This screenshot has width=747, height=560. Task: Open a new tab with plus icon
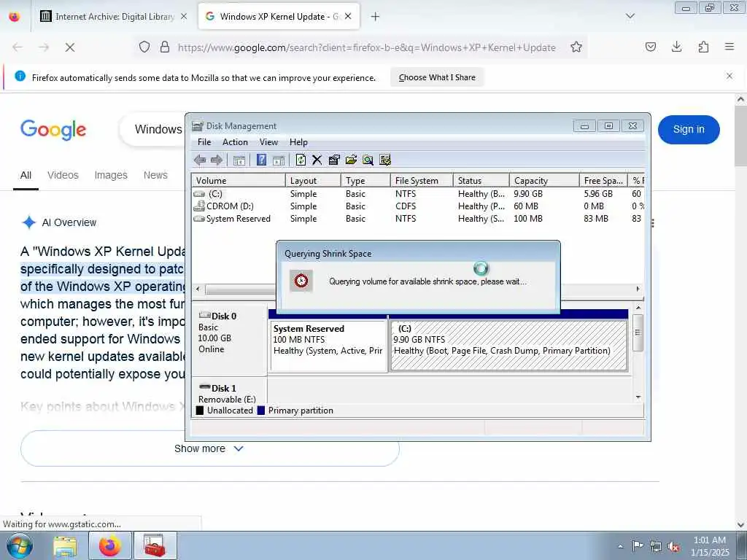tap(376, 17)
